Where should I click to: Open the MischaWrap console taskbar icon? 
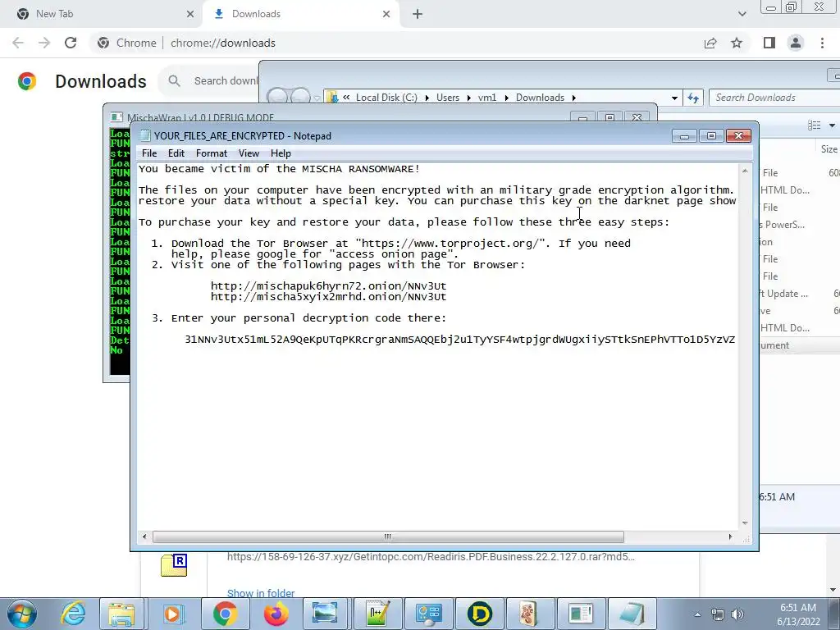581,614
